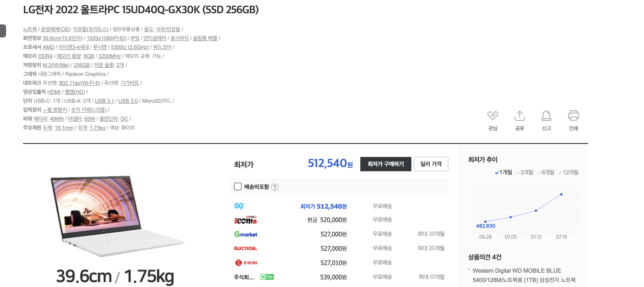Select the 6개월 price trend period
This screenshot has width=644, height=287.
pyautogui.click(x=546, y=172)
